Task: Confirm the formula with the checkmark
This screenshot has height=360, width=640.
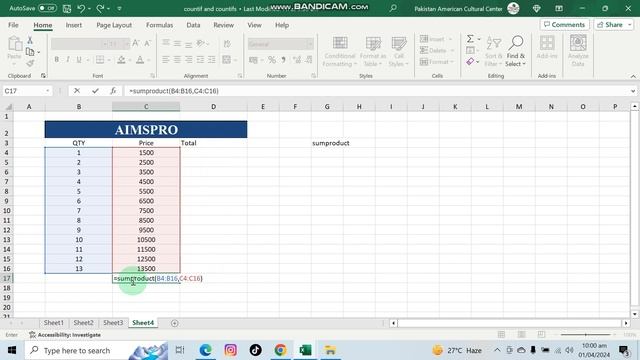Action: (x=95, y=91)
